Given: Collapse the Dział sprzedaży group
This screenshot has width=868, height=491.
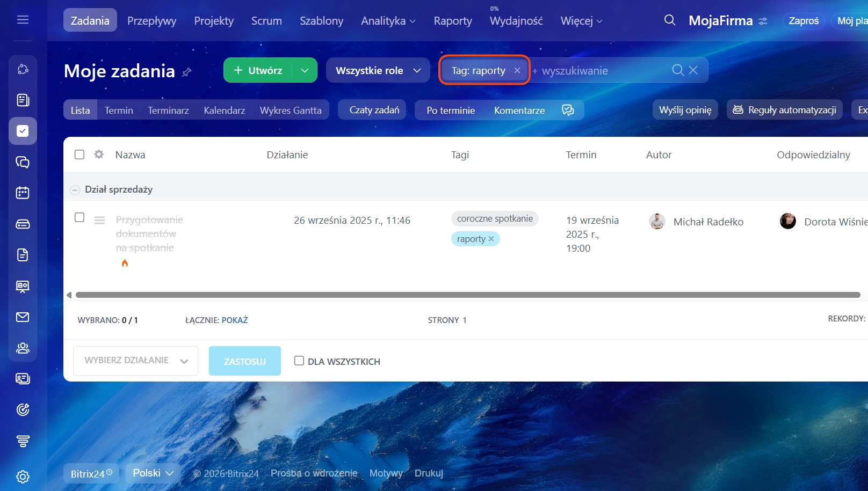Looking at the screenshot, I should tap(75, 190).
